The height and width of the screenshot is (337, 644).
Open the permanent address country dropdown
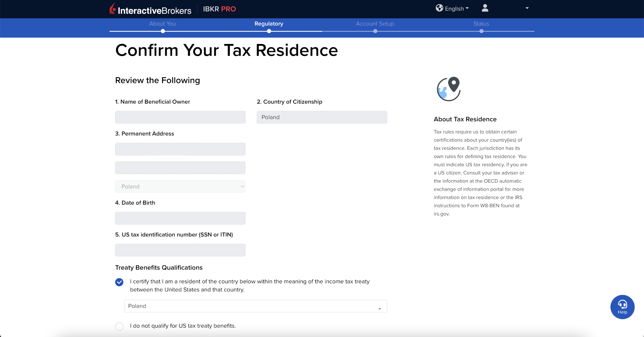click(x=180, y=187)
